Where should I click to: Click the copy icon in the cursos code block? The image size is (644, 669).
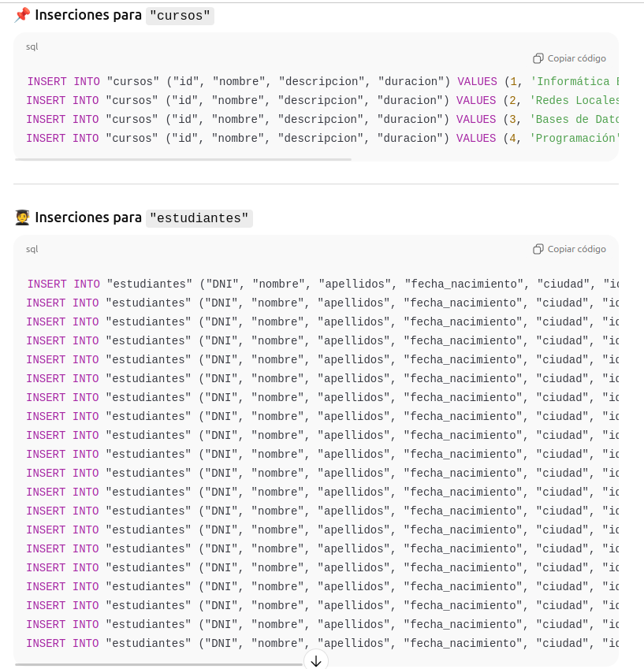(538, 58)
